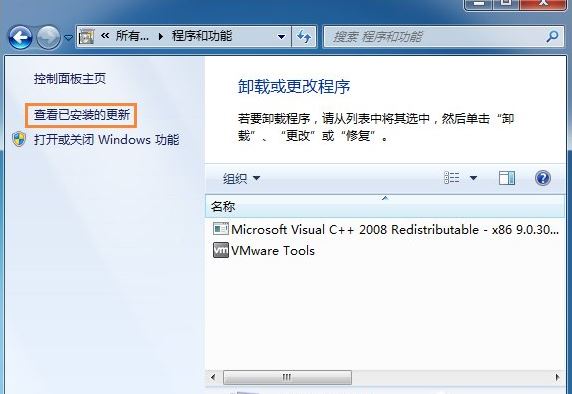The width and height of the screenshot is (572, 394).
Task: Expand the breadcrumb arrow before 程序和功能
Action: coord(161,36)
